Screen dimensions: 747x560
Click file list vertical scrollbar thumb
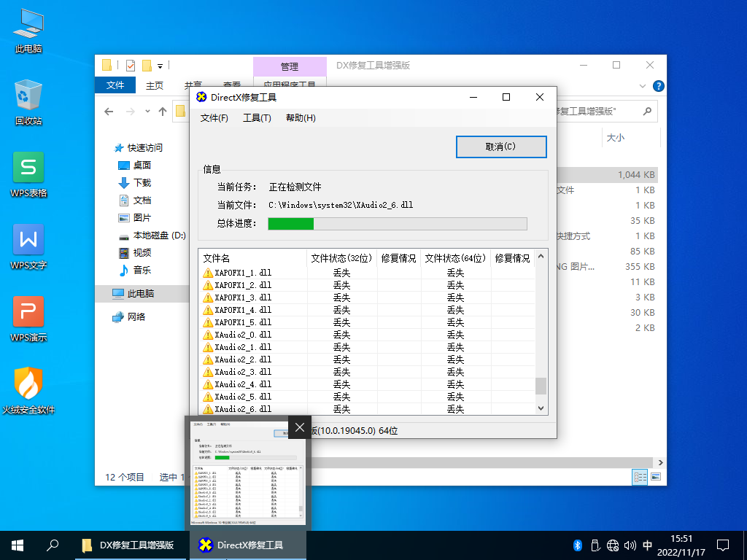pyautogui.click(x=541, y=386)
